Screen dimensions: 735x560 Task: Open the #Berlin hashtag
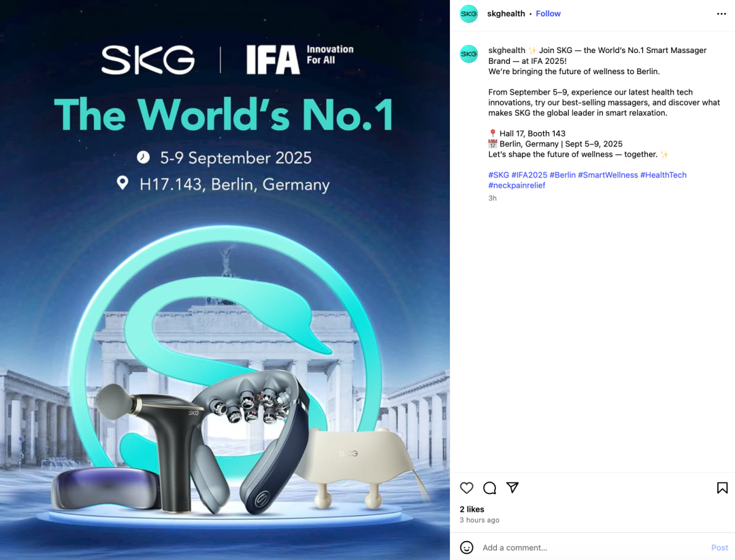click(563, 175)
